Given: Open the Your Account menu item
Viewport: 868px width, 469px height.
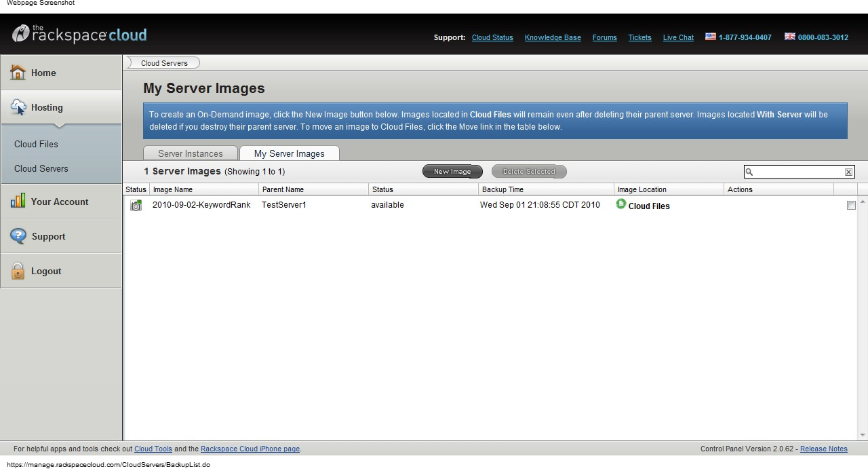Looking at the screenshot, I should (61, 202).
